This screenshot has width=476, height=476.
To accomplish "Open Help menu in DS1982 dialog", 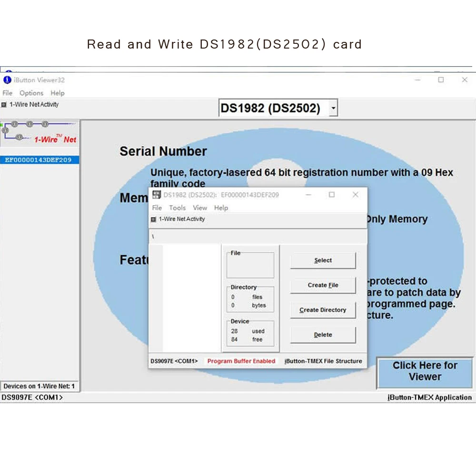I will point(221,208).
